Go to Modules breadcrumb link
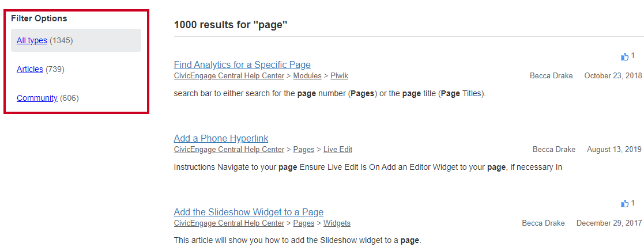The height and width of the screenshot is (251, 644). (307, 75)
